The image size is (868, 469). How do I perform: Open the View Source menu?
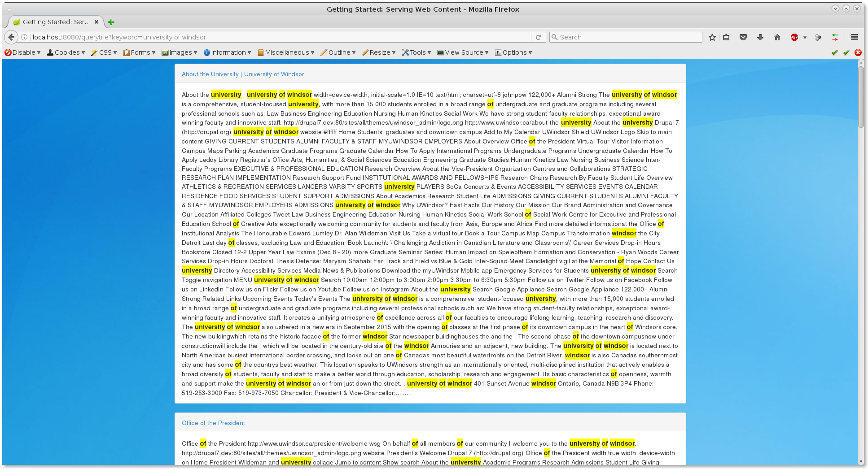point(463,52)
